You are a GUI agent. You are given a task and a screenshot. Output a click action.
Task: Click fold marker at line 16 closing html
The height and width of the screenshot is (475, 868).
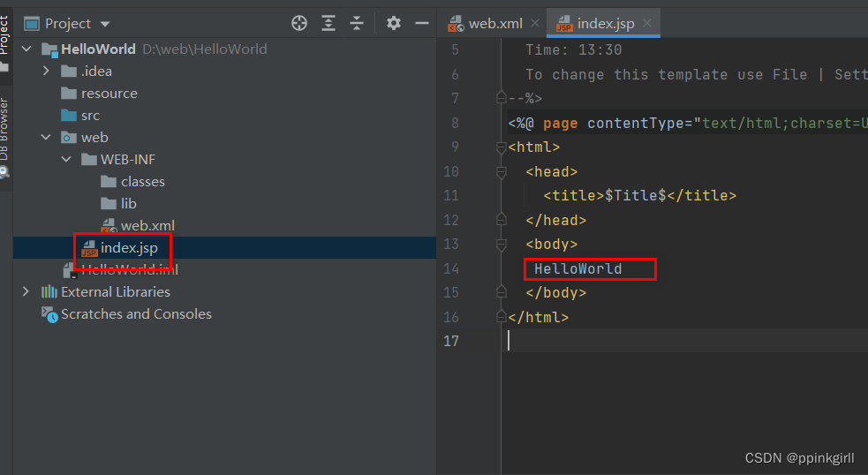(501, 317)
